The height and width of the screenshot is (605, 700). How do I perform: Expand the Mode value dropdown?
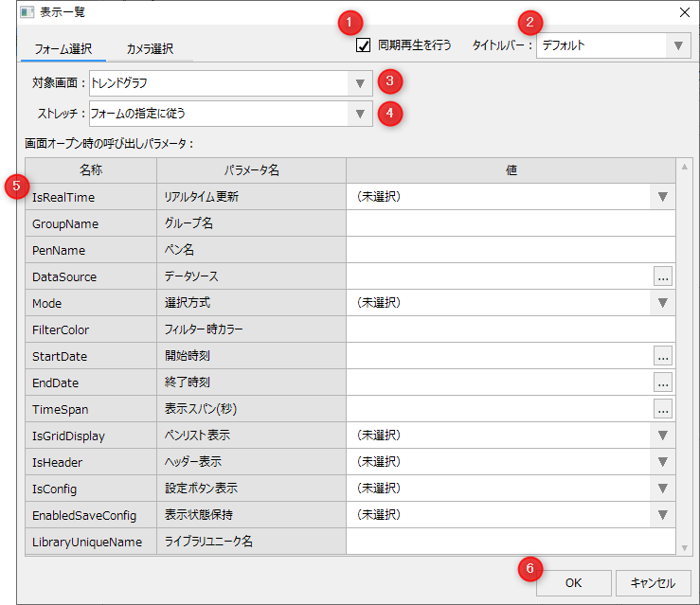pyautogui.click(x=662, y=303)
